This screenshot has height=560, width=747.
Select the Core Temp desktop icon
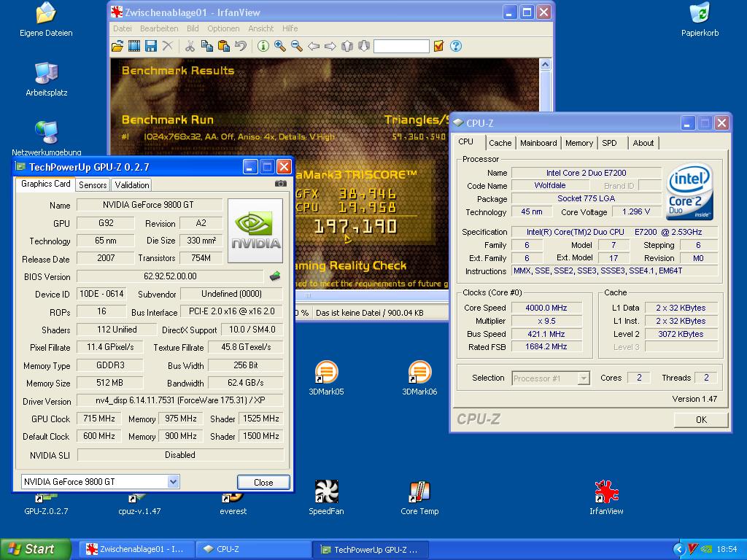pyautogui.click(x=419, y=498)
